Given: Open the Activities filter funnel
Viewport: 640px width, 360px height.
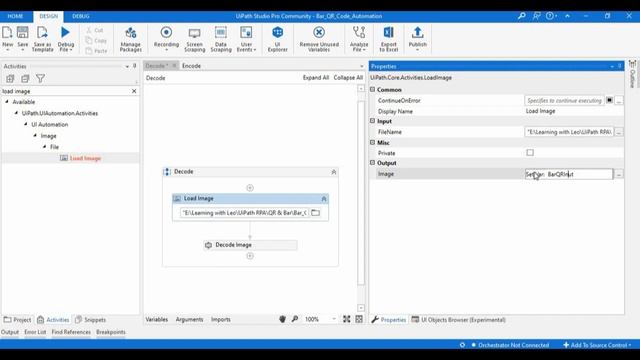Looking at the screenshot, I should 40,78.
